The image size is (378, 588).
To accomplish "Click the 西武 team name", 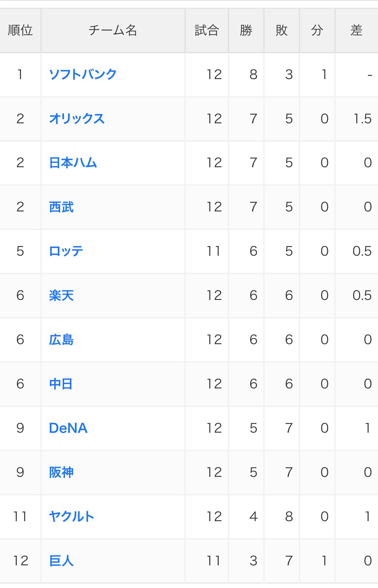I will coord(61,207).
